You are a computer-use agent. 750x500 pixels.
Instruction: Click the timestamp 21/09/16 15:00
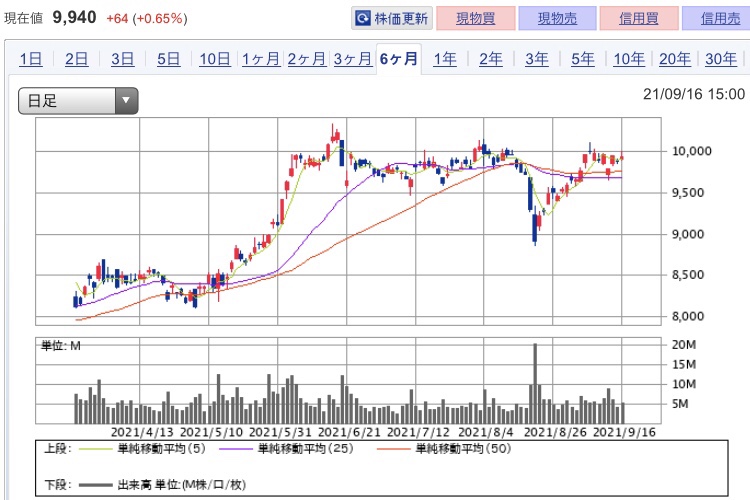click(694, 94)
